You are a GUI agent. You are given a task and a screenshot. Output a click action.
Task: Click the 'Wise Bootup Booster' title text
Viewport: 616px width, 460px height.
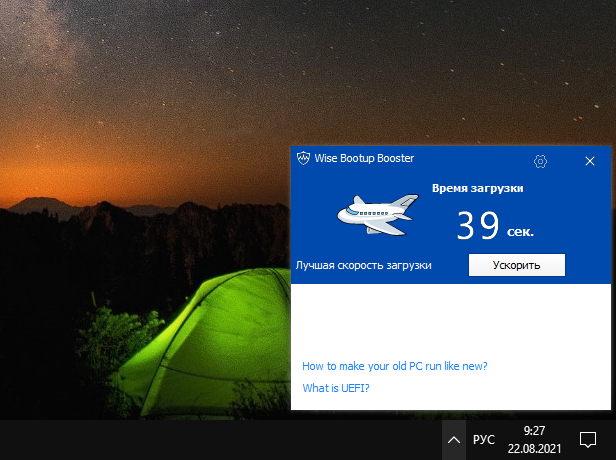tap(364, 158)
